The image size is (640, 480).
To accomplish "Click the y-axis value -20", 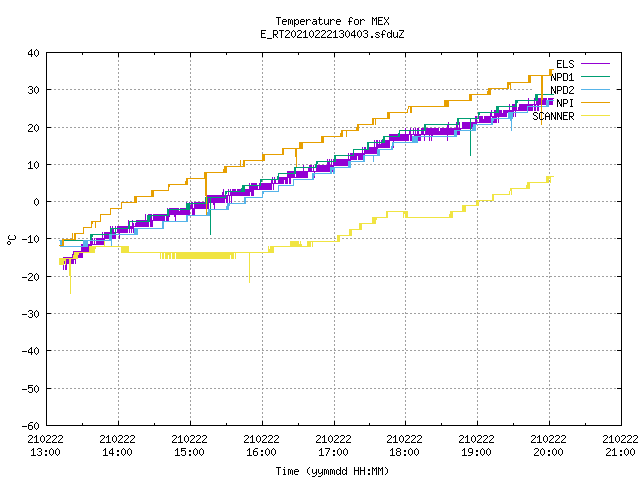I will (31, 277).
